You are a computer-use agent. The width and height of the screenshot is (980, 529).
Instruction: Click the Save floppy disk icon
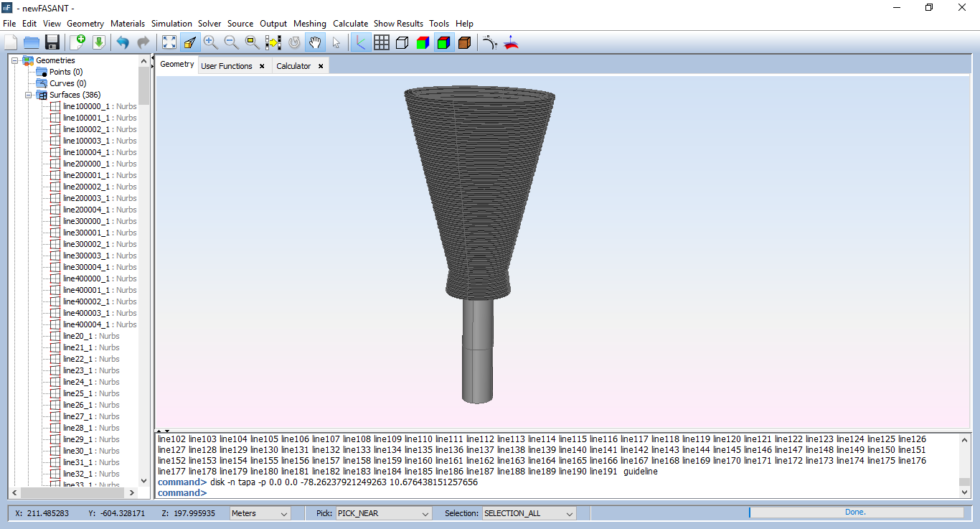(52, 42)
